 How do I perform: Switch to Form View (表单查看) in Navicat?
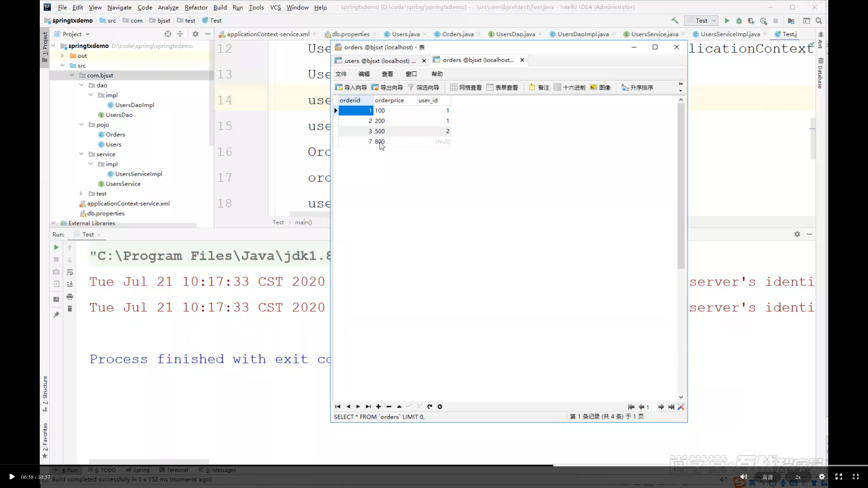502,87
